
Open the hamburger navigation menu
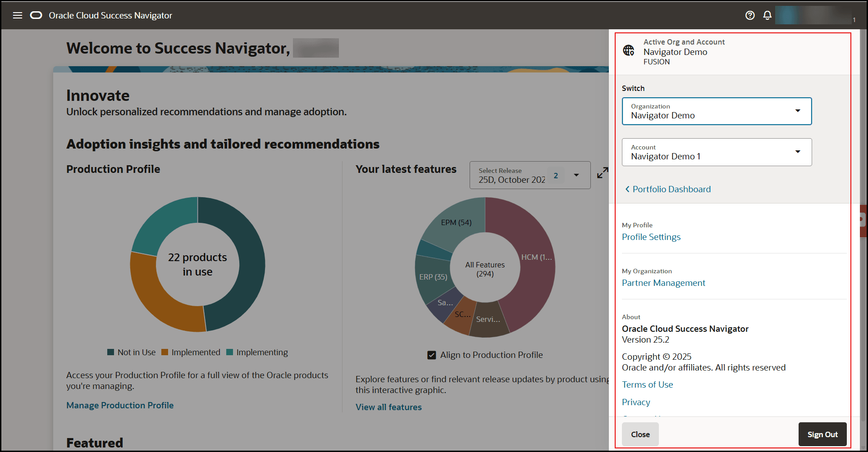tap(18, 15)
